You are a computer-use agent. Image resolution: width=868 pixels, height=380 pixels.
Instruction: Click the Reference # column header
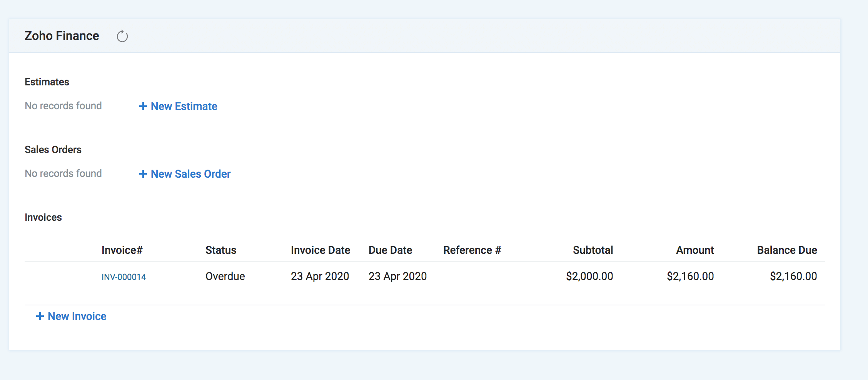click(472, 250)
